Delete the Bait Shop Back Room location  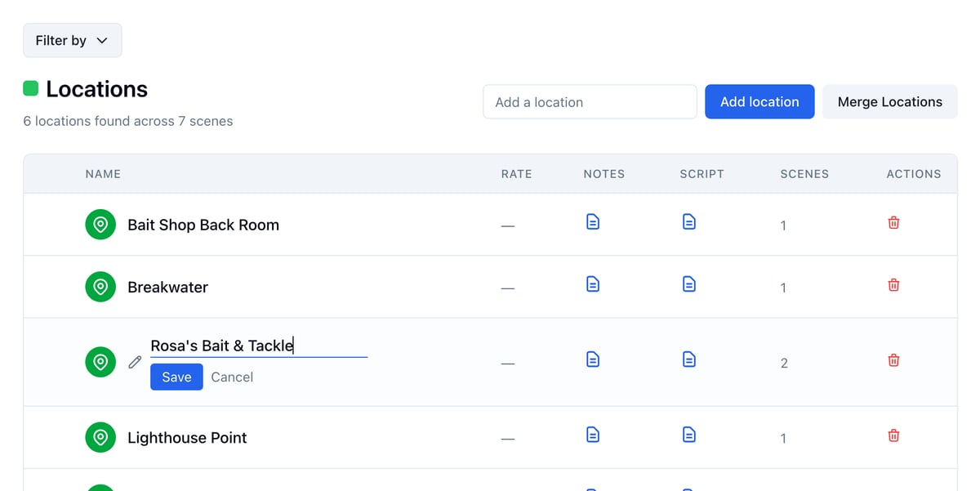[893, 222]
